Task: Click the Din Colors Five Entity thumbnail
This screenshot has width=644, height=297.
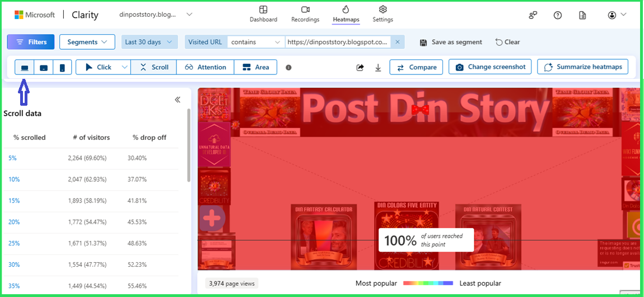Action: click(x=407, y=235)
